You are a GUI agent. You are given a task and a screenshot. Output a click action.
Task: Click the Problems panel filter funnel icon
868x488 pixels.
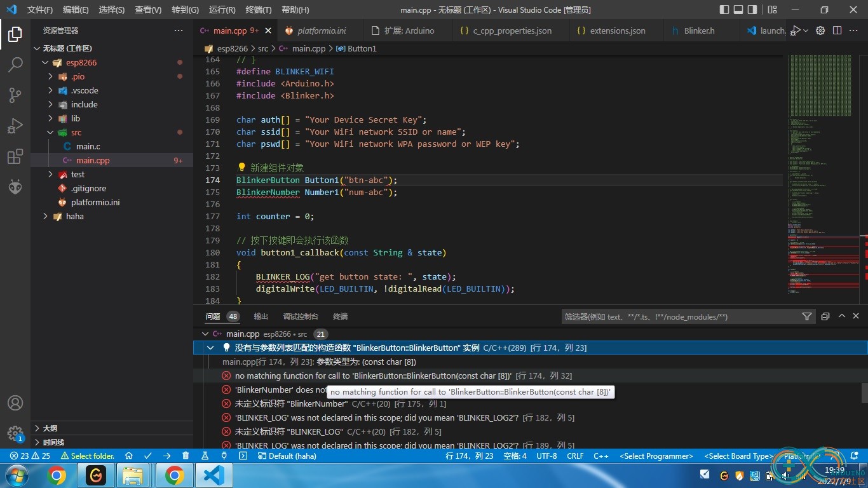tap(806, 316)
